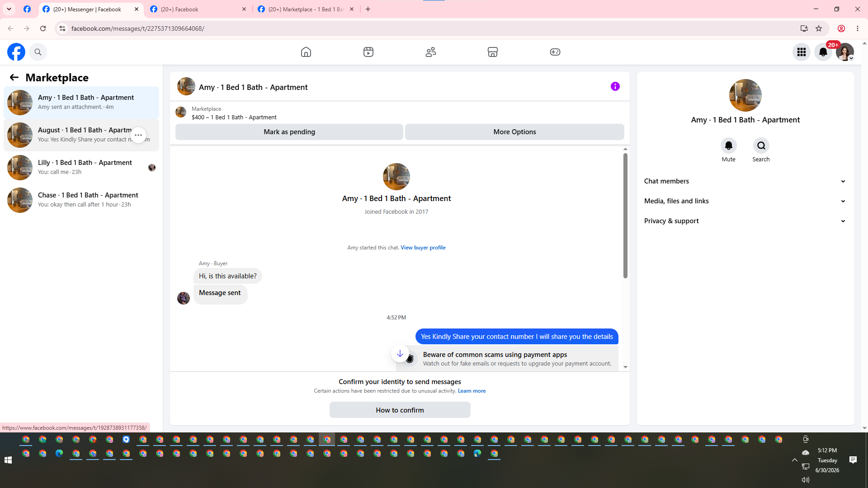Open the account profile picture menu
868x488 pixels.
point(845,52)
